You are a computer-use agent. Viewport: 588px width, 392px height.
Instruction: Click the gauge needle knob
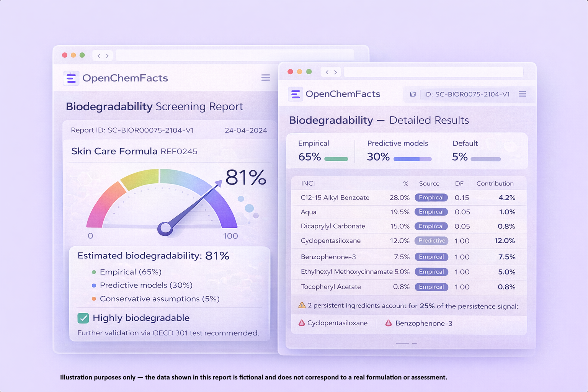click(165, 228)
